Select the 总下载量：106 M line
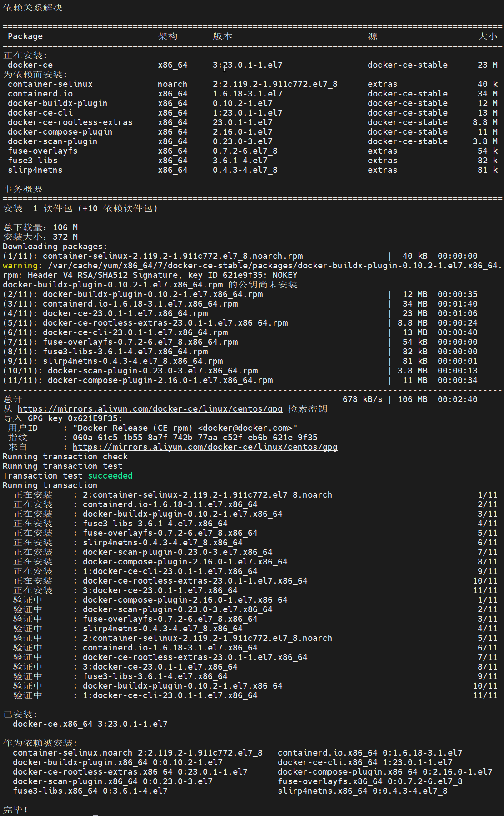Viewport: 504px width, 816px height. pyautogui.click(x=40, y=227)
